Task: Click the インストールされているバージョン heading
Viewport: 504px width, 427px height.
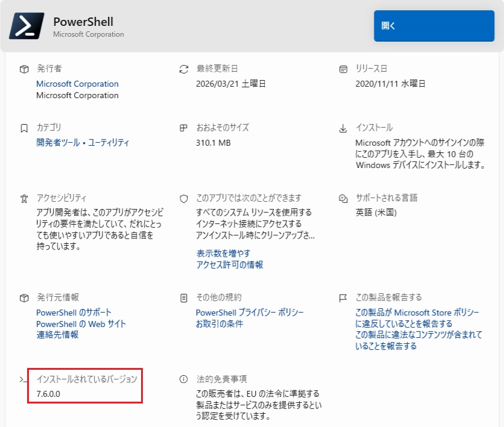Action: click(x=87, y=379)
